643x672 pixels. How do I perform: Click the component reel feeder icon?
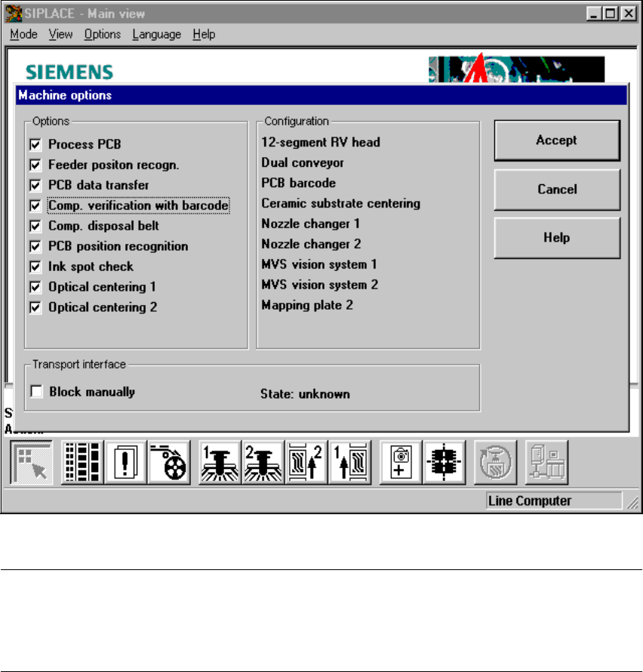coord(169,462)
